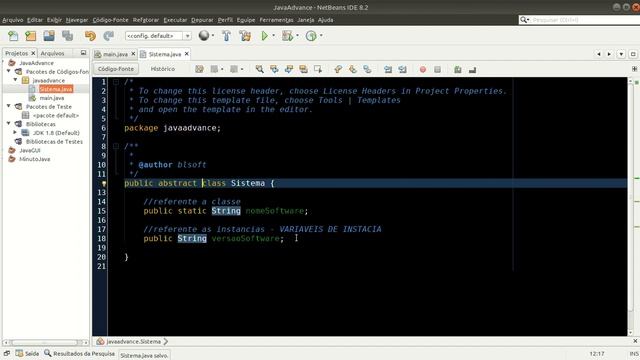
Task: Click Find Previous Occurrence icon
Action: pos(274,69)
